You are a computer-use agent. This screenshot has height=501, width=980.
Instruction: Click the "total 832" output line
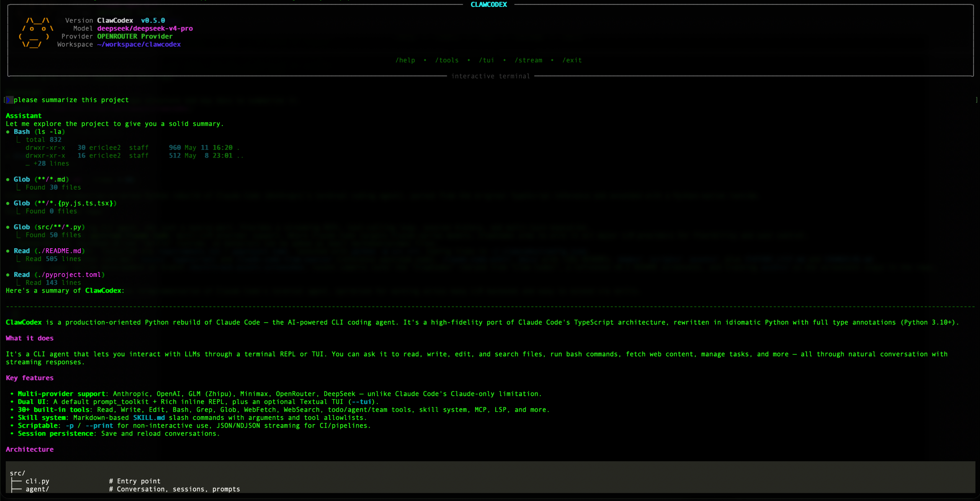pyautogui.click(x=44, y=140)
